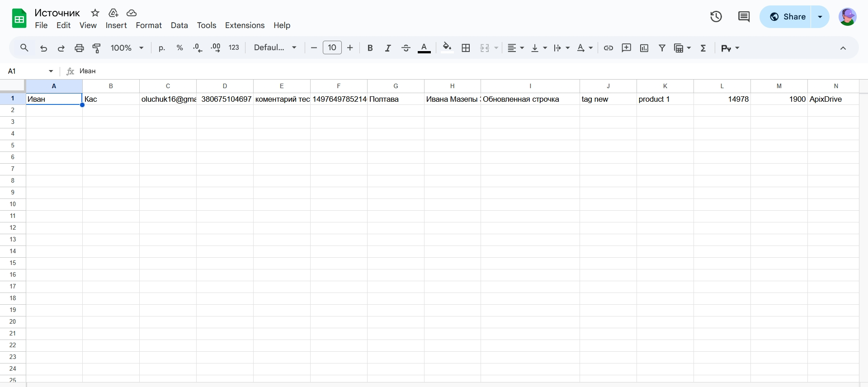Click the formula bar showing Иван
Viewport: 868px width, 387px height.
pyautogui.click(x=470, y=71)
